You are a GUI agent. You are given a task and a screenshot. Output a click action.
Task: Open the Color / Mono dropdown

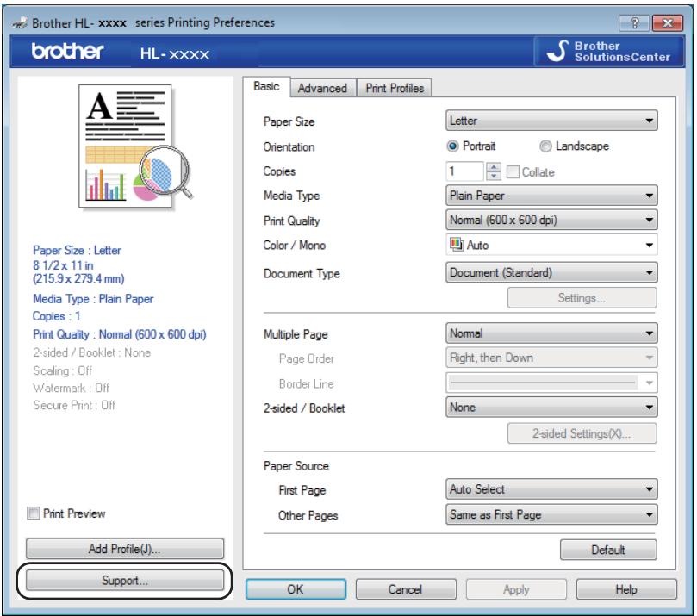tap(551, 245)
